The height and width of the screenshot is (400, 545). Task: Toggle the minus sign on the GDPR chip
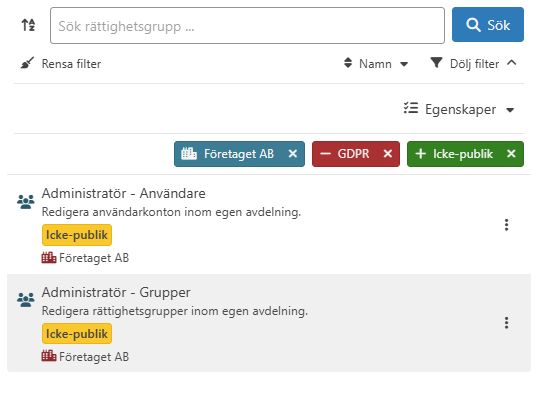pos(325,154)
